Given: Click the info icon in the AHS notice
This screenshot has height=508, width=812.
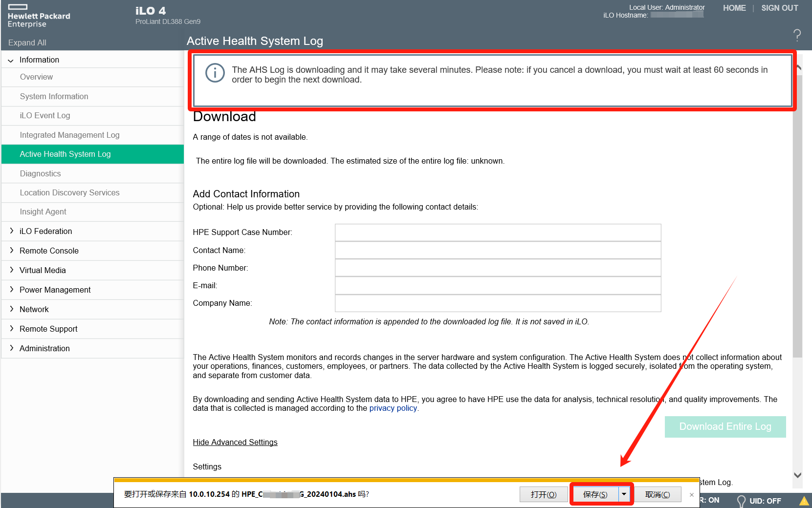Looking at the screenshot, I should click(x=215, y=73).
